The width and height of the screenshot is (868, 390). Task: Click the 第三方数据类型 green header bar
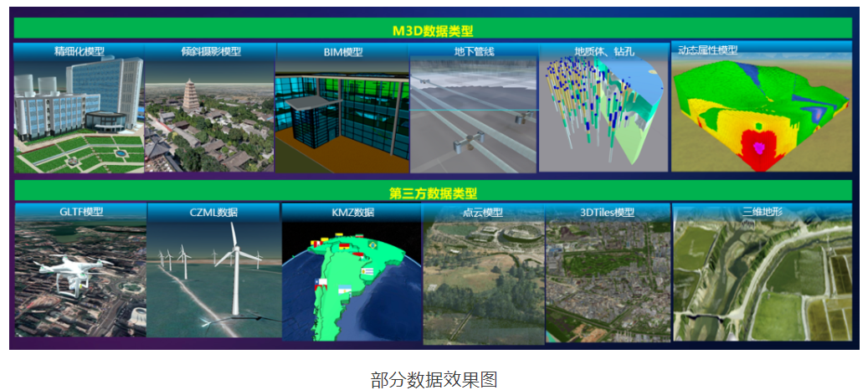pyautogui.click(x=433, y=192)
